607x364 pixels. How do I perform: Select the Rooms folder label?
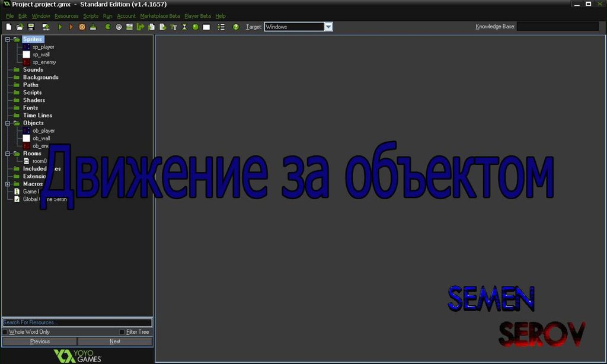click(x=32, y=154)
